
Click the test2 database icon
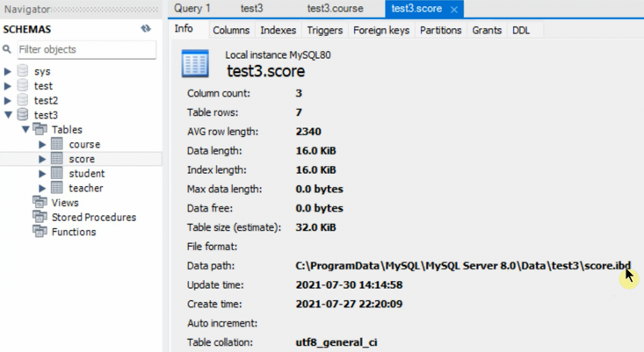click(23, 100)
